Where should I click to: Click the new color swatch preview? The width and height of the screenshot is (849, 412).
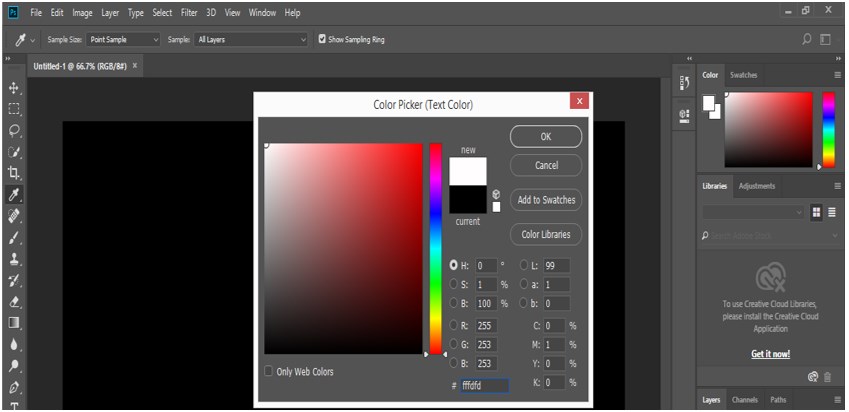click(x=468, y=171)
